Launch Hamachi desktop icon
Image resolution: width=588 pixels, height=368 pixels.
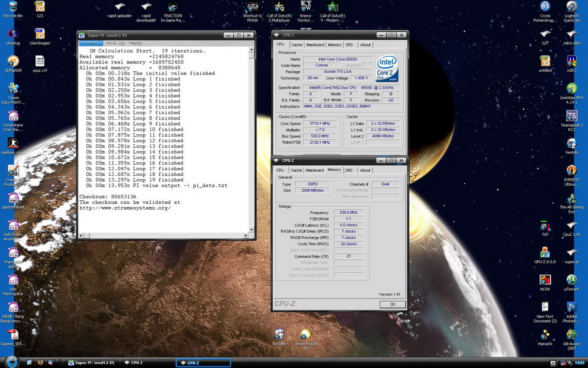coord(545,337)
